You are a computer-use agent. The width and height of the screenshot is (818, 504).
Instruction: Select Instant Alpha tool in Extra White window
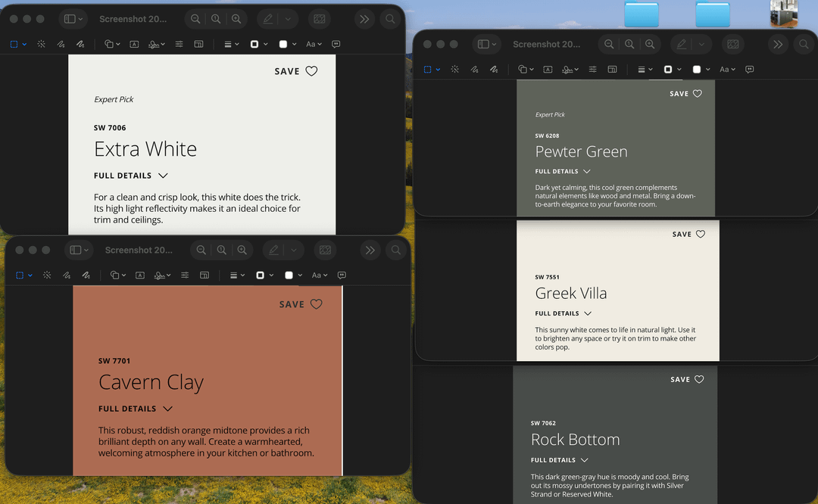[x=41, y=44]
